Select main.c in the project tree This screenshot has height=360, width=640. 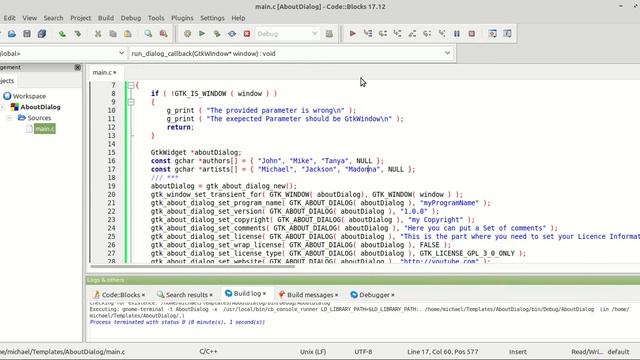point(44,129)
